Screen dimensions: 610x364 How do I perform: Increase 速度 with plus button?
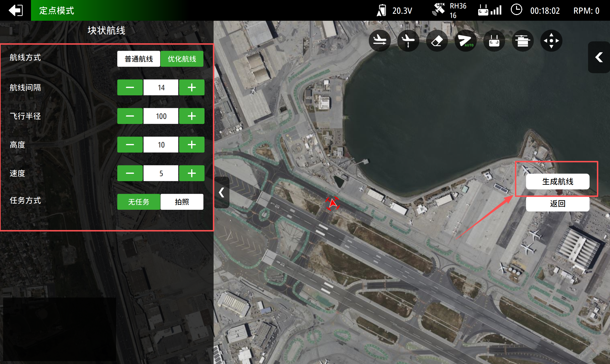point(192,173)
